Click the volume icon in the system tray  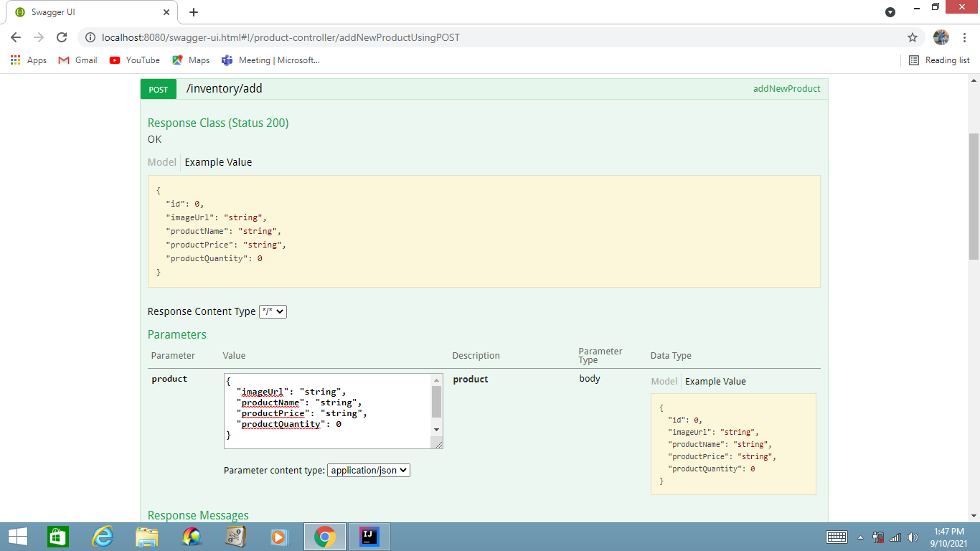coord(913,536)
